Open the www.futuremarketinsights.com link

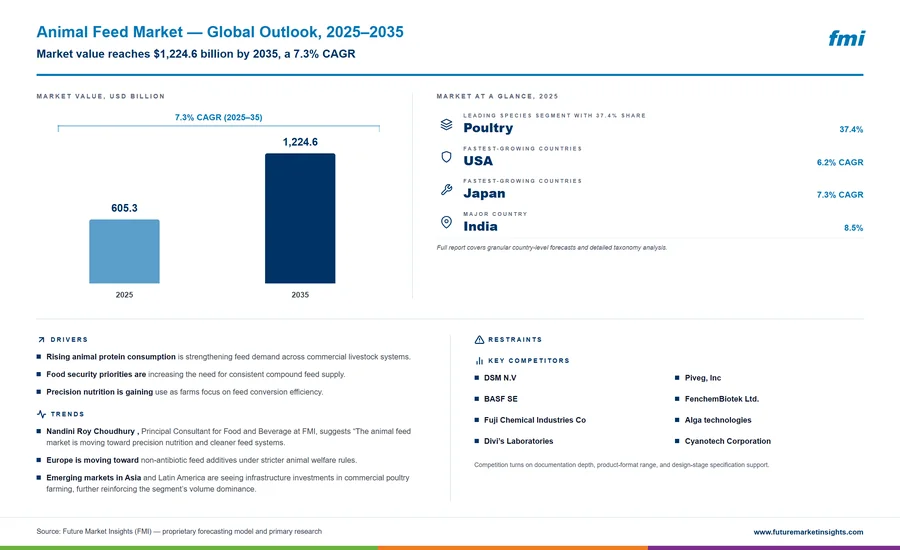(x=808, y=532)
